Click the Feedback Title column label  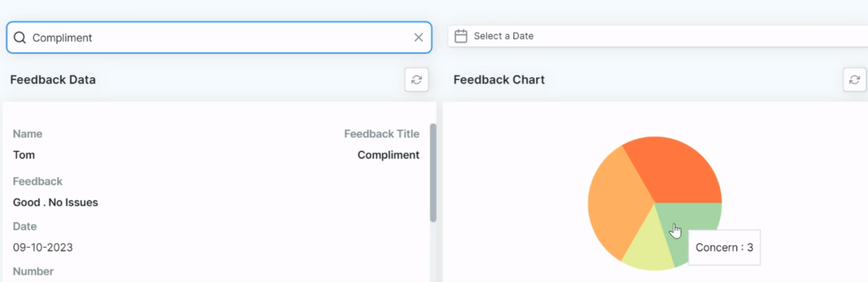tap(382, 134)
